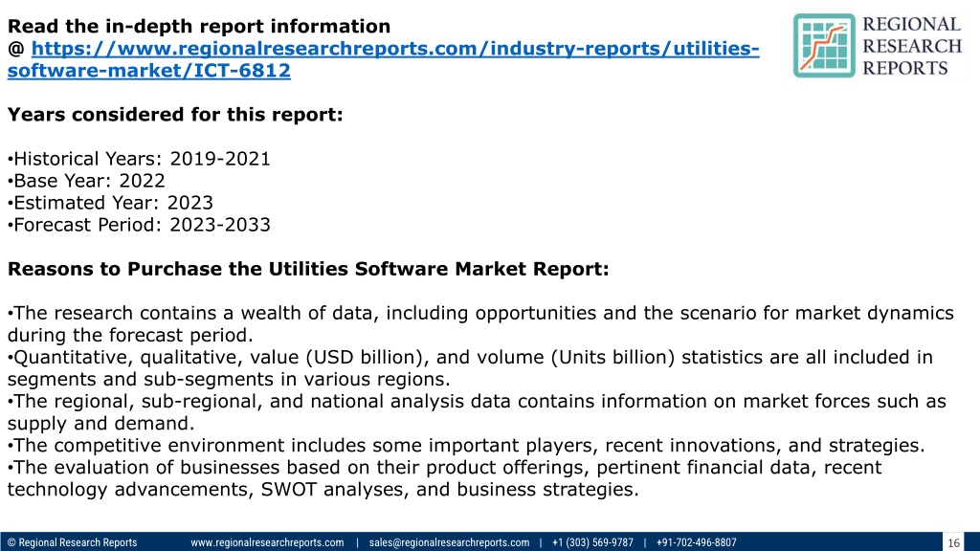Viewport: 980px width, 551px height.
Task: Click the Regional Research Reports logo icon
Action: tap(824, 46)
